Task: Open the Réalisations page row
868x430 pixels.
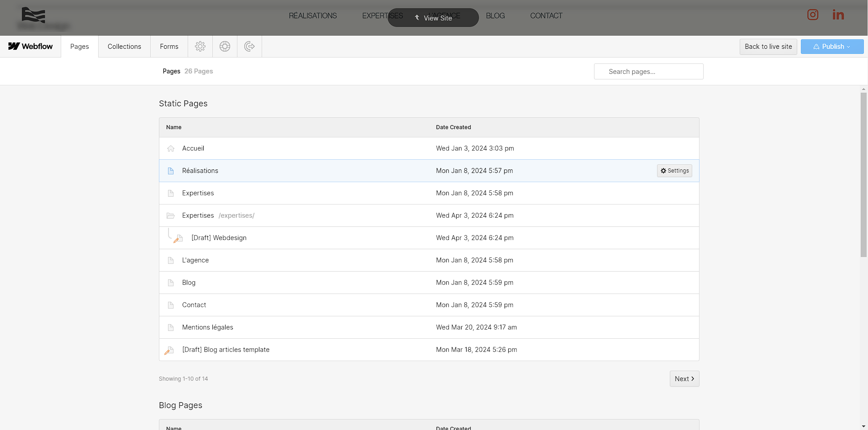Action: pos(429,171)
